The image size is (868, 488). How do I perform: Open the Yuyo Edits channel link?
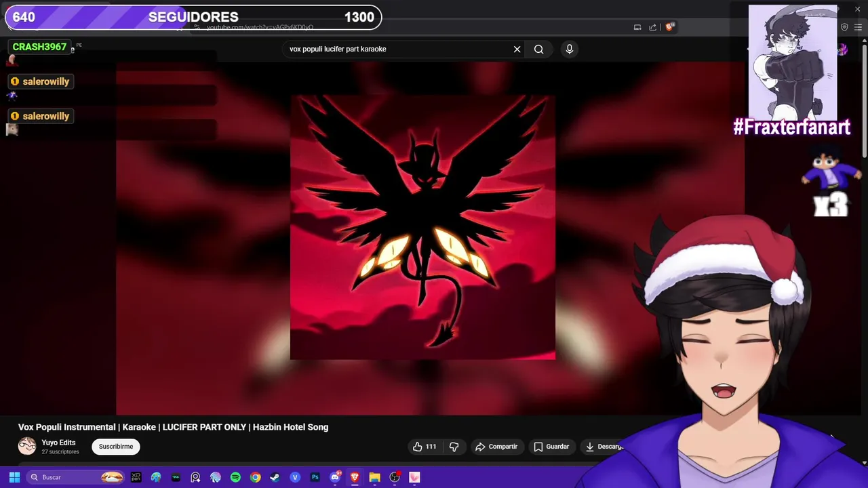[58, 443]
